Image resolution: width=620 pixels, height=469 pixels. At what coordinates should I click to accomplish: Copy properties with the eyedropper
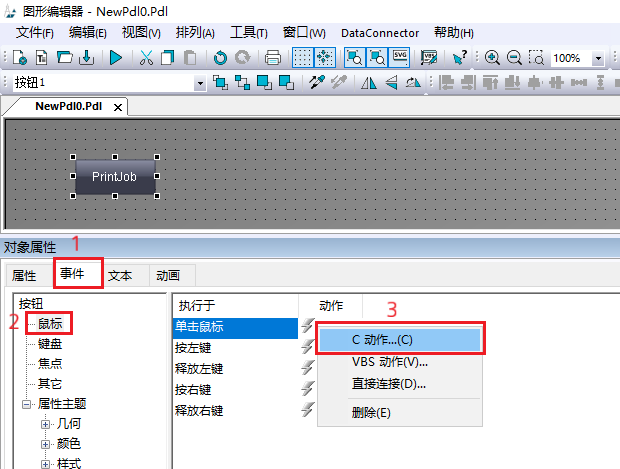tap(317, 82)
